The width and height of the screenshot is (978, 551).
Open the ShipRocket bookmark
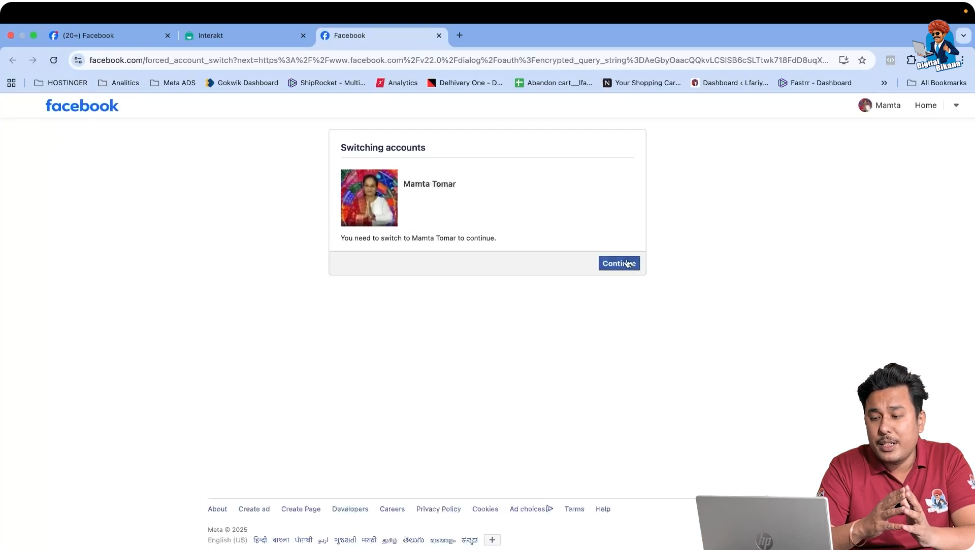pos(327,82)
